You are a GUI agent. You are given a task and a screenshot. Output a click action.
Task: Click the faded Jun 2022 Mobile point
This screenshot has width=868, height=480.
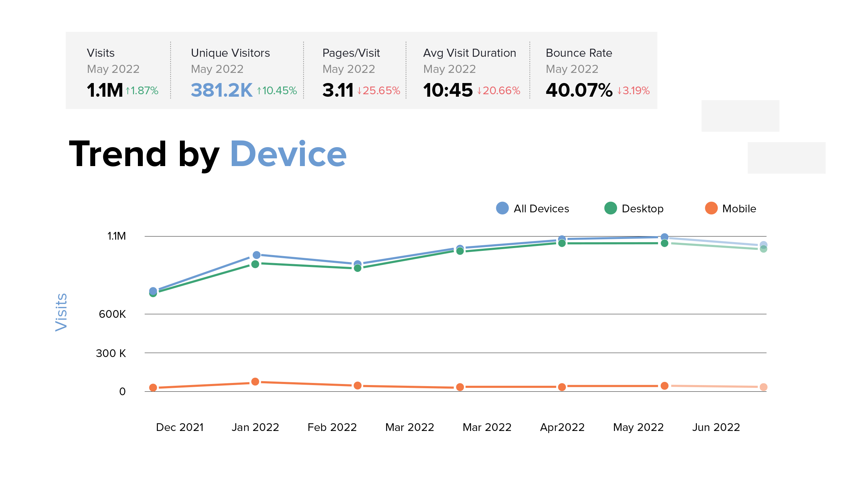click(x=763, y=387)
